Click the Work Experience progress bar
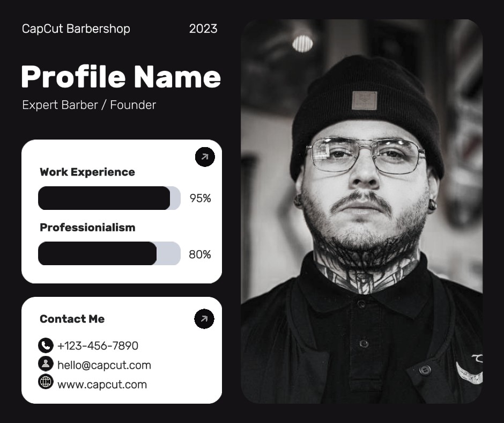This screenshot has width=504, height=423. (109, 198)
